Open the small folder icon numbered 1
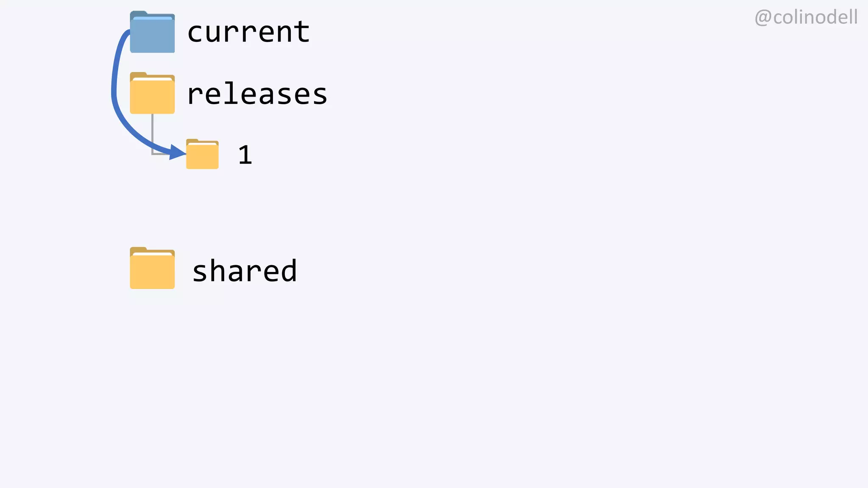 pyautogui.click(x=202, y=156)
